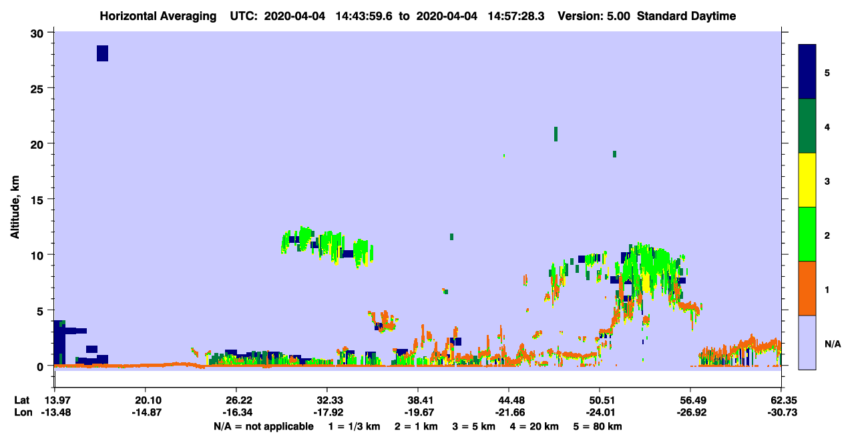
Task: Click the y-axis tick label 15
Action: click(38, 199)
